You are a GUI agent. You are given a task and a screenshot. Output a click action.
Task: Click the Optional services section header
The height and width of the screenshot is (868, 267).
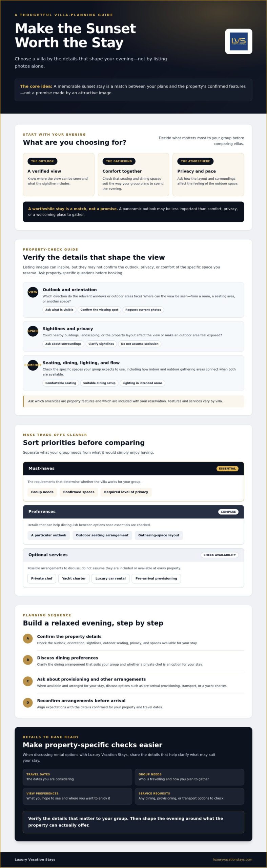pos(133,555)
